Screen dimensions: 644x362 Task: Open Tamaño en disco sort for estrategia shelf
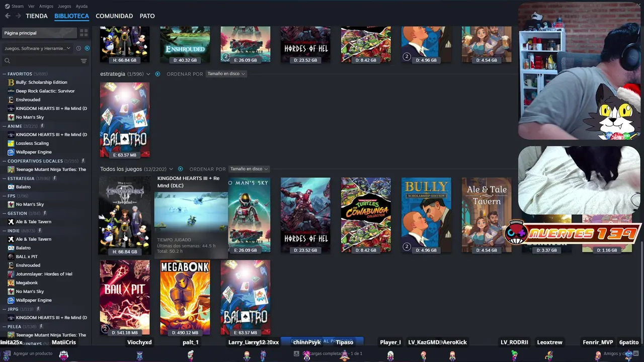(x=226, y=74)
